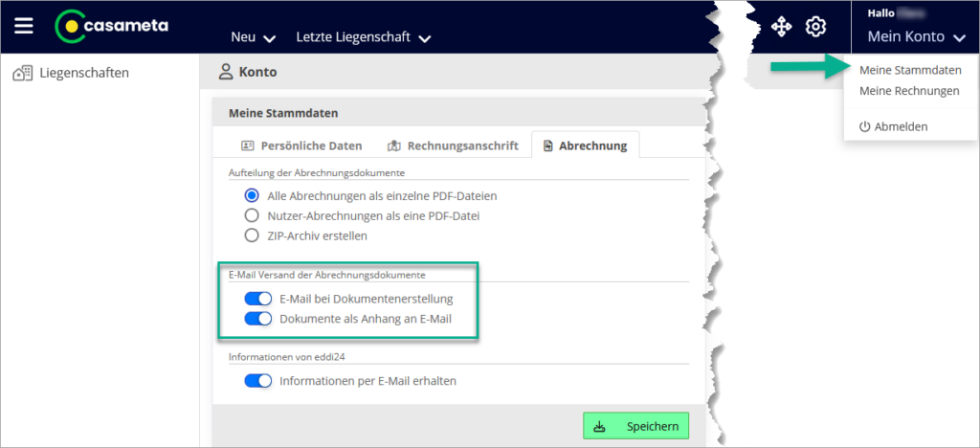
Task: Open the settings gear icon
Action: point(815,27)
